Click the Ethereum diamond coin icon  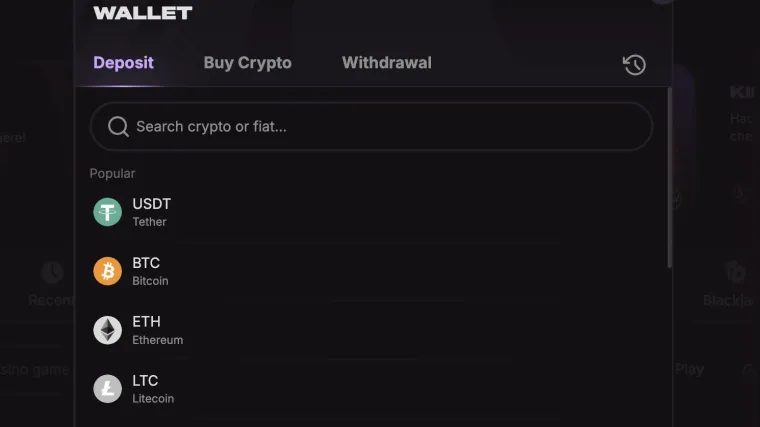pyautogui.click(x=107, y=330)
